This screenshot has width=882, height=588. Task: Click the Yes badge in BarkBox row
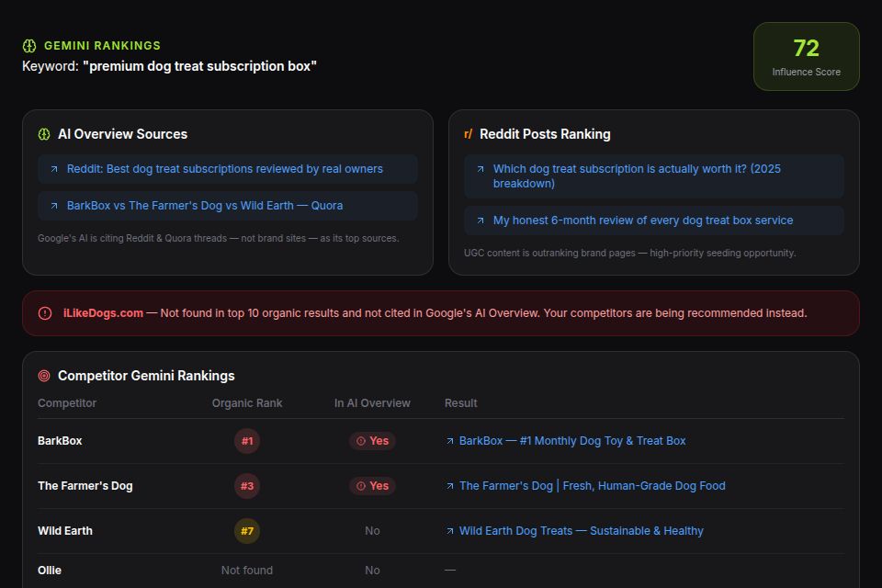[x=372, y=441]
